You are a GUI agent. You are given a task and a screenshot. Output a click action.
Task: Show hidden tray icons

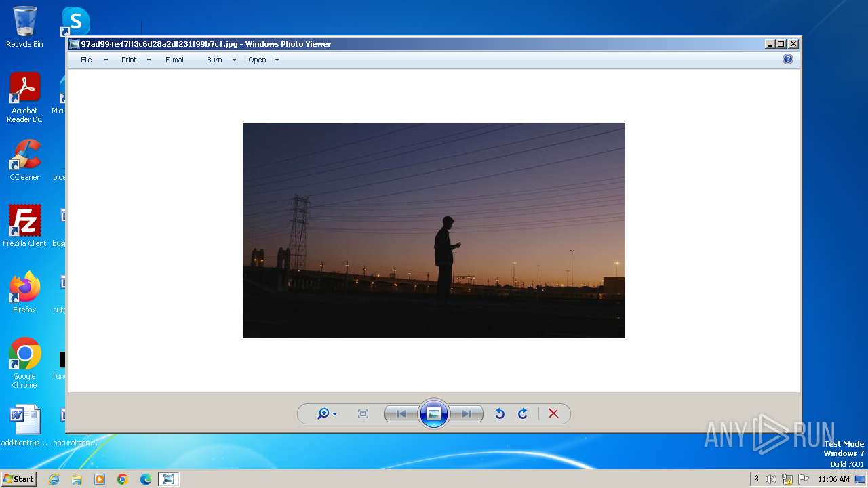756,479
